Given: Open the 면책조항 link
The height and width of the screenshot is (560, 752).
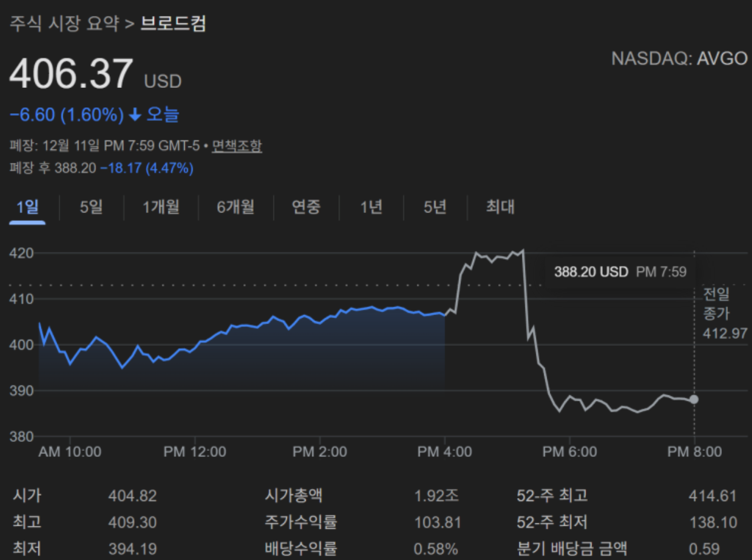Looking at the screenshot, I should tap(237, 146).
